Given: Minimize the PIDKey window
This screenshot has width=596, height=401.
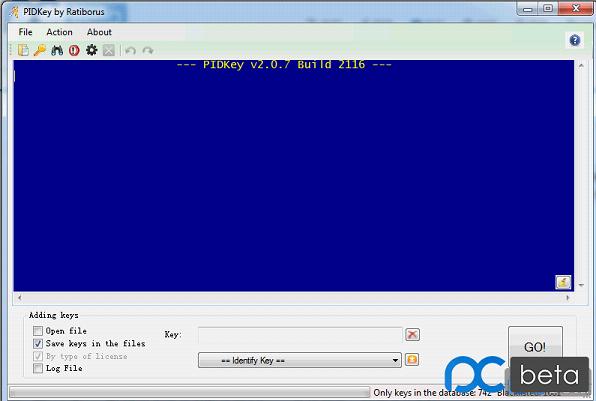Looking at the screenshot, I should 528,9.
